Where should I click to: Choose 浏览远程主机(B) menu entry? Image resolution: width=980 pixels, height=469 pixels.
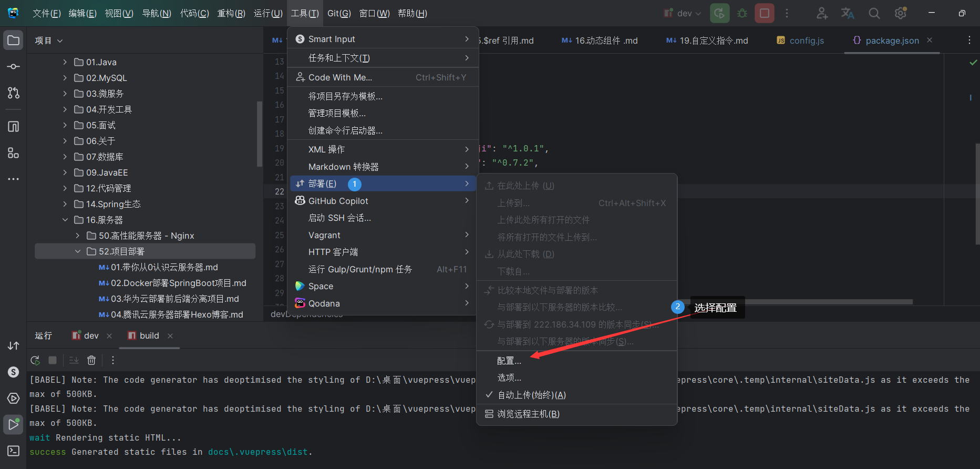point(576,414)
